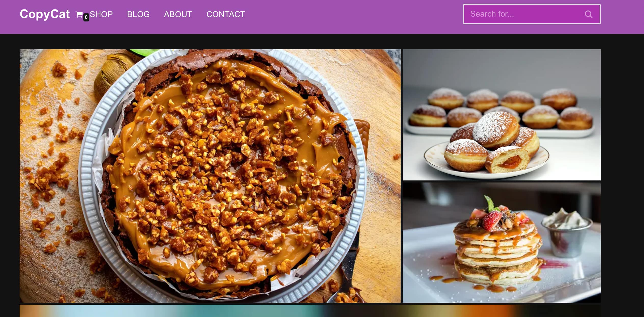Open the caramel nut cake image
The width and height of the screenshot is (644, 317).
point(210,176)
